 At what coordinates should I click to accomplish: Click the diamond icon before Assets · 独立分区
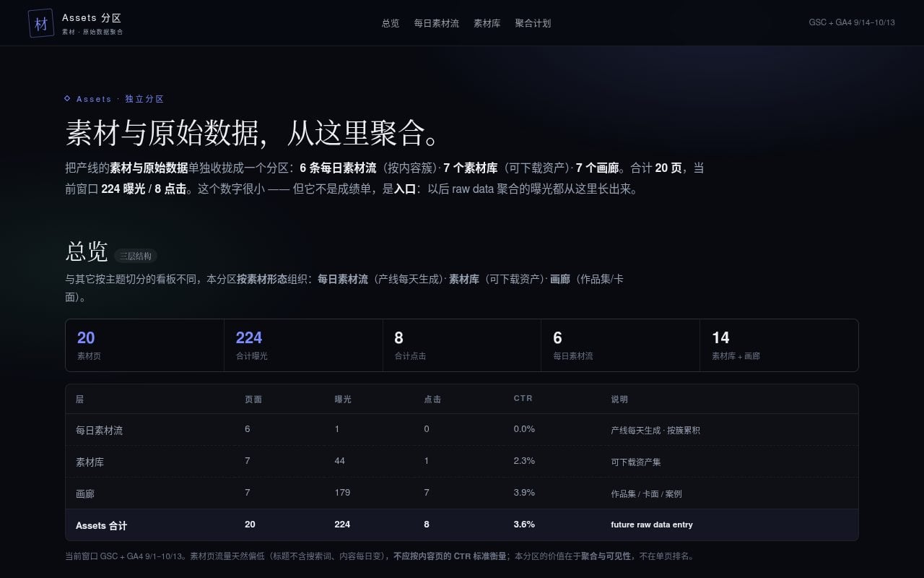click(x=68, y=98)
